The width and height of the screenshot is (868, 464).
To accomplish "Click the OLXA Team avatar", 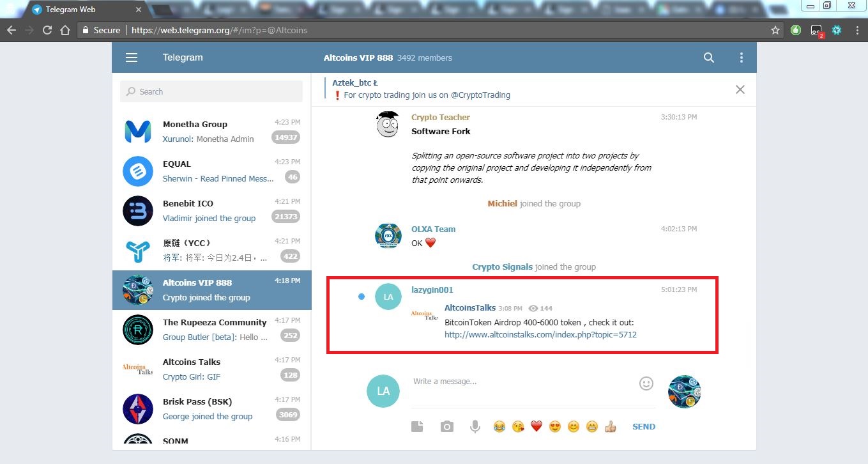I will (388, 236).
